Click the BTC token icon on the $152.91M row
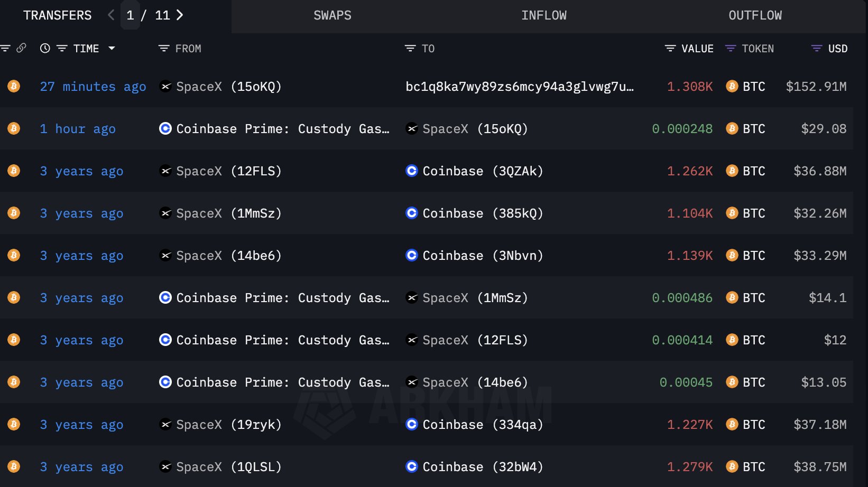This screenshot has width=868, height=487. tap(732, 86)
